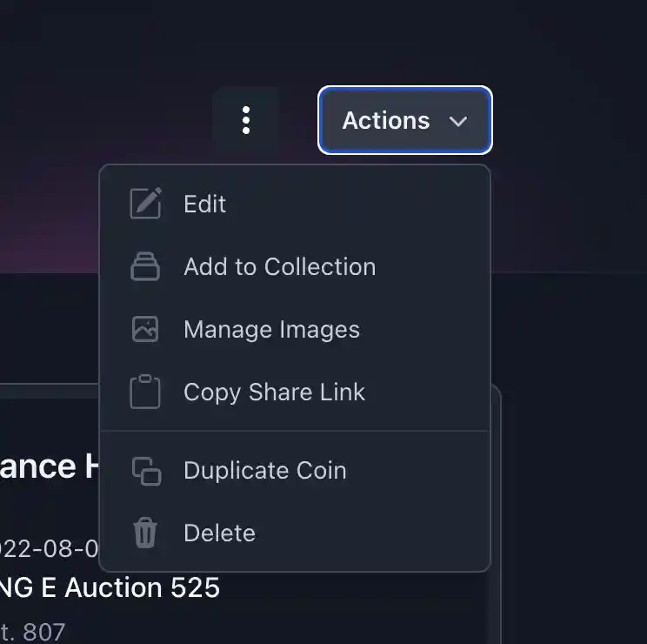Click the partially hidden date starting 022-08
Viewport: 647px width, 644px height.
48,549
